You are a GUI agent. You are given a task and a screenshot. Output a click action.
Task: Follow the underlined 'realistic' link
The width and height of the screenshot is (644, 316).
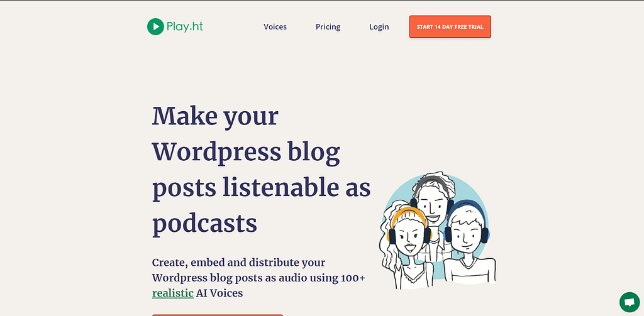(172, 293)
